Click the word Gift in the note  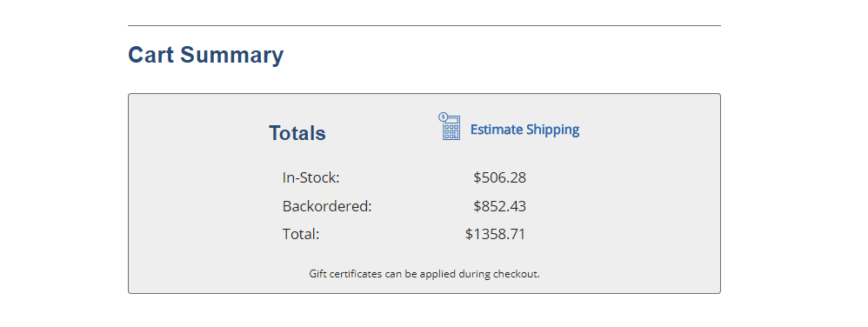point(317,274)
